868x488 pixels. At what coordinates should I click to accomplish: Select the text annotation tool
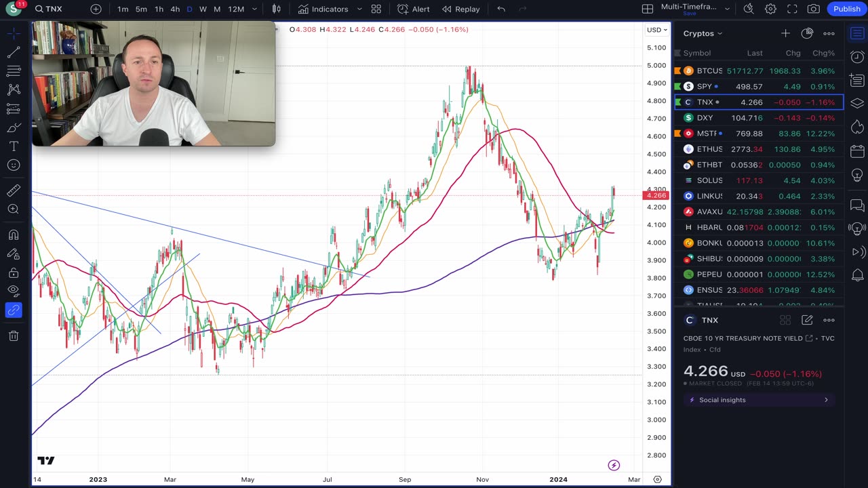tap(14, 146)
